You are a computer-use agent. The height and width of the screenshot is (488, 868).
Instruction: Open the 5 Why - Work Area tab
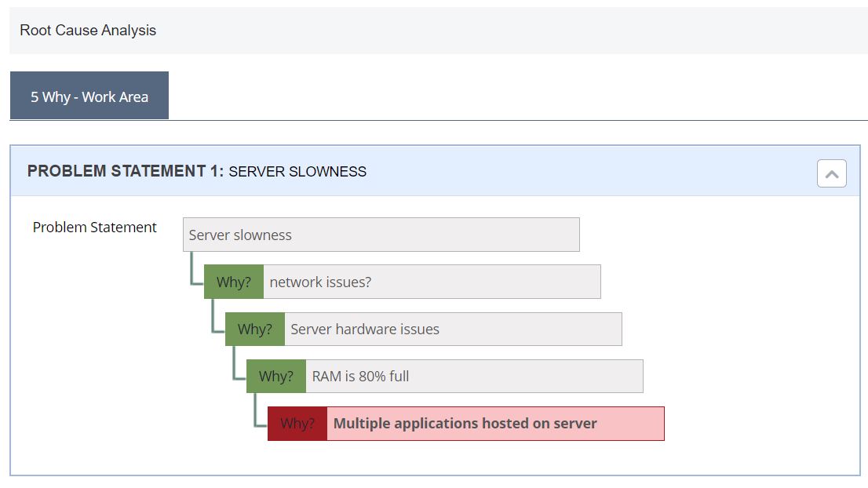89,95
